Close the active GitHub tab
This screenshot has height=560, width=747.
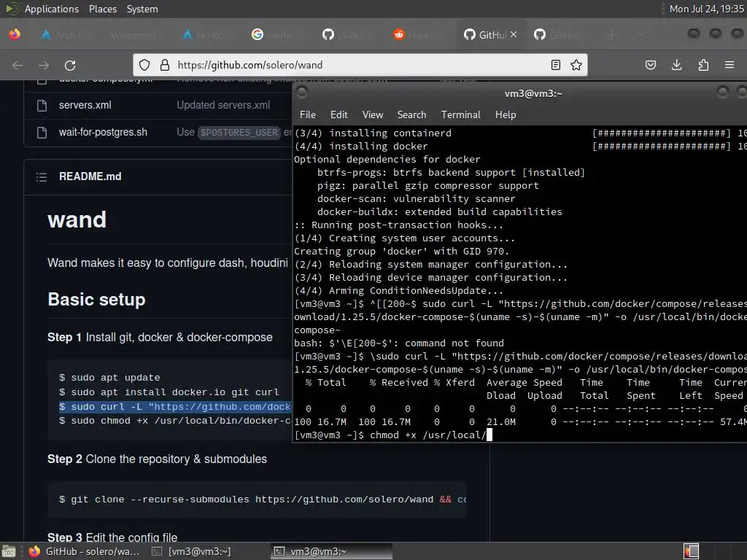pyautogui.click(x=514, y=34)
